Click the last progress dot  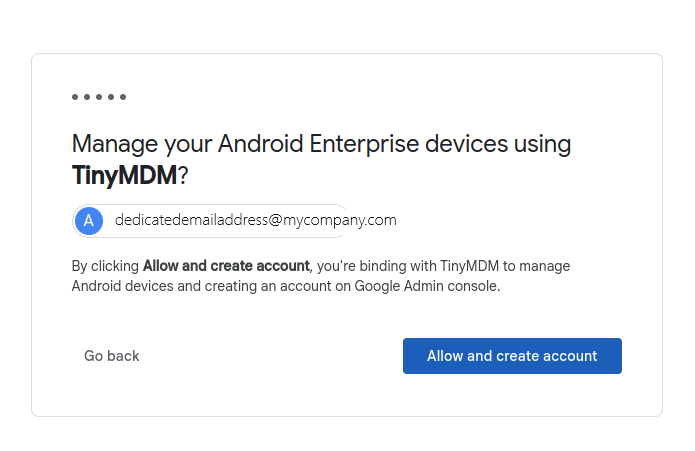click(x=123, y=97)
